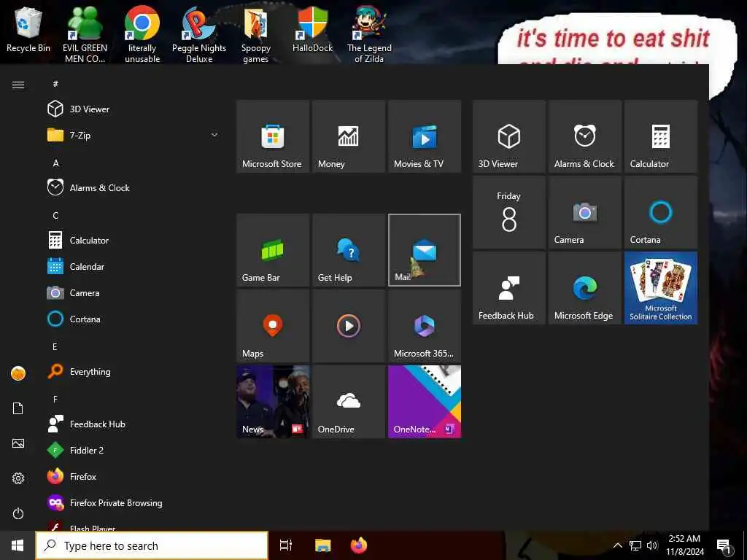The width and height of the screenshot is (747, 560).
Task: Open the Alarms & Clock tile
Action: (585, 136)
